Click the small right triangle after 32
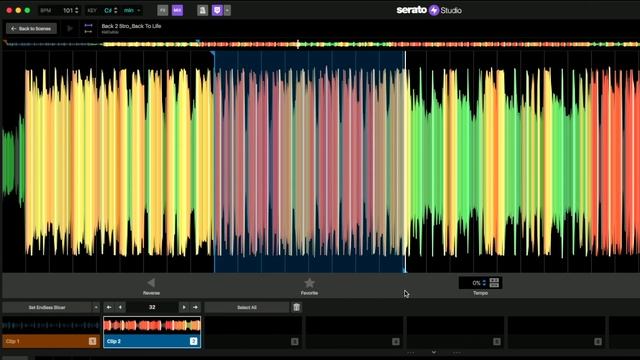Viewport: 640px width, 360px height. point(184,307)
